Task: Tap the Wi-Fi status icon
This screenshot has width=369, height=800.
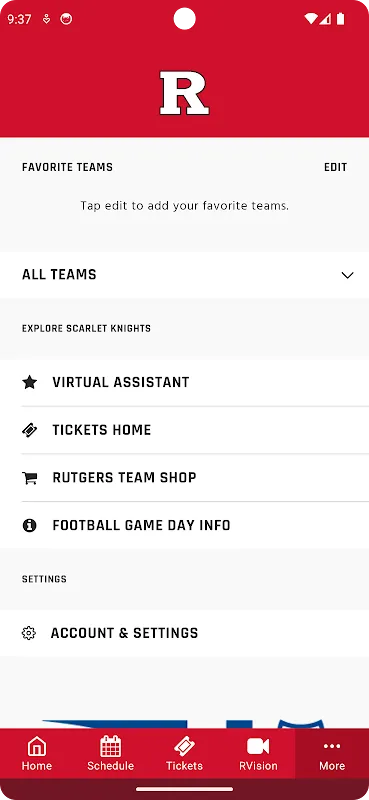Action: point(310,19)
